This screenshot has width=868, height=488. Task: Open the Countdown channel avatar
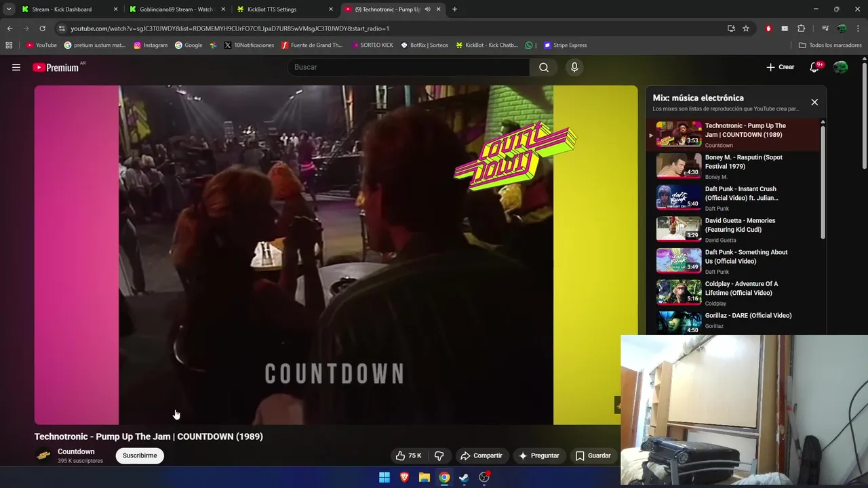pos(43,455)
